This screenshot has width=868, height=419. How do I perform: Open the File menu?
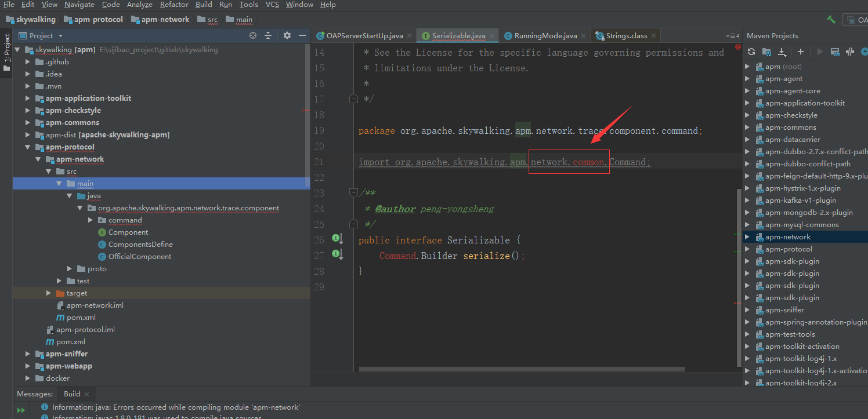click(9, 5)
